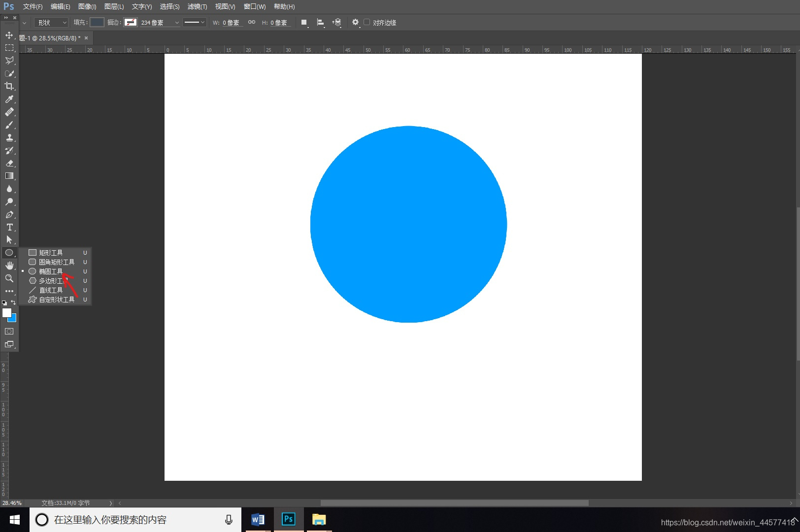The height and width of the screenshot is (532, 800).
Task: Open the tool preset picker arrow
Action: 24,23
